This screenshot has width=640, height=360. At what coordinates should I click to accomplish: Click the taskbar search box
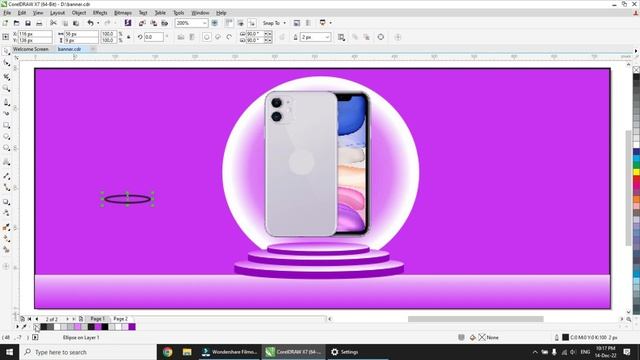tap(88, 352)
